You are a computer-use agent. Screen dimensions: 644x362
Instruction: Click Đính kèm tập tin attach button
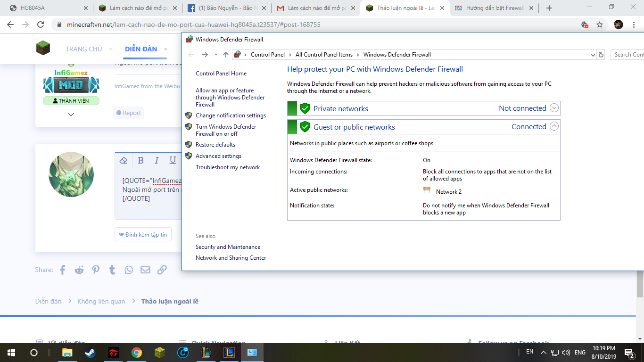tap(143, 234)
